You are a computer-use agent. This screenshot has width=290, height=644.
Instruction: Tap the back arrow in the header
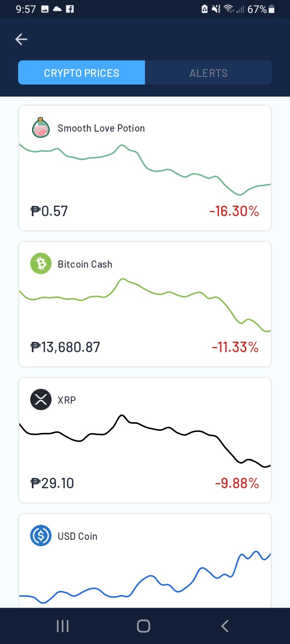tap(21, 39)
